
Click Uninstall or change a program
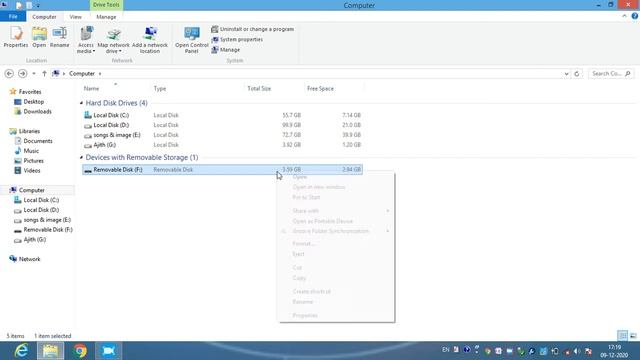253,29
